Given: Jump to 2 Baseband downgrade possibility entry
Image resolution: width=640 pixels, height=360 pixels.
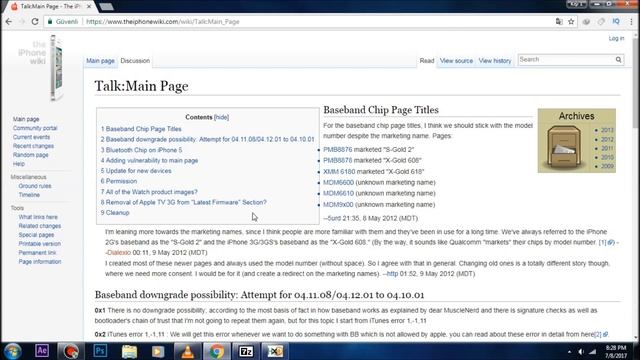Looking at the screenshot, I should point(207,139).
